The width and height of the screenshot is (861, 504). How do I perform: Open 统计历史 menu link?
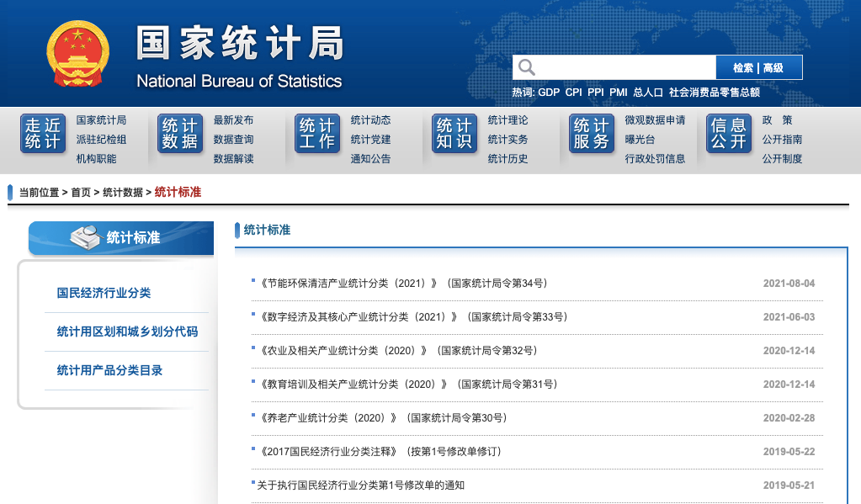[x=508, y=159]
